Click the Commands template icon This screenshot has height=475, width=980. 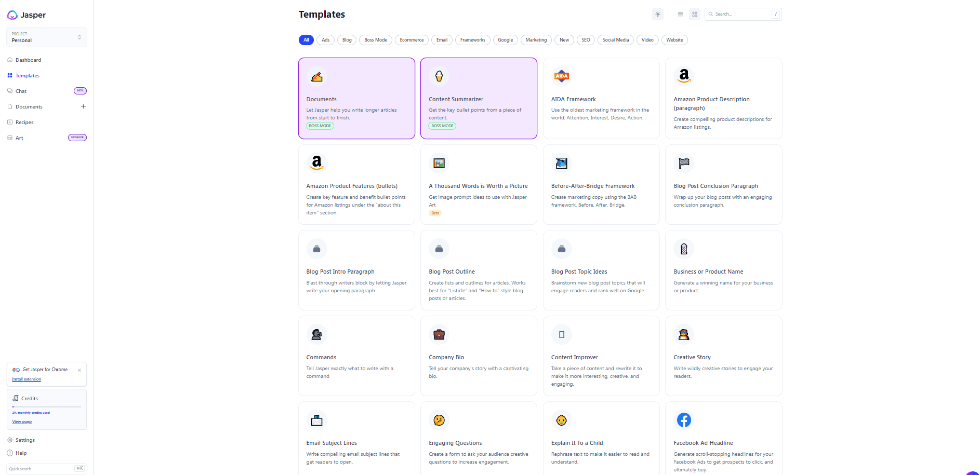[317, 334]
